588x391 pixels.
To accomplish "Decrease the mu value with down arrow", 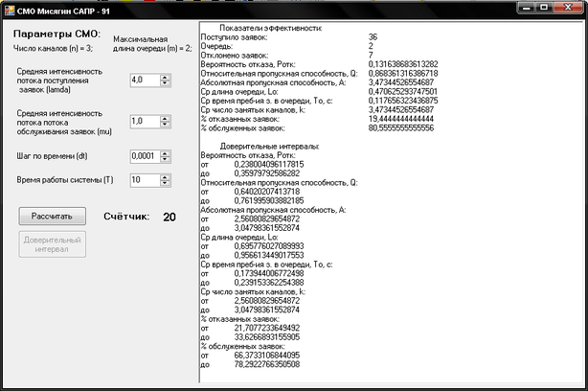I will click(165, 125).
